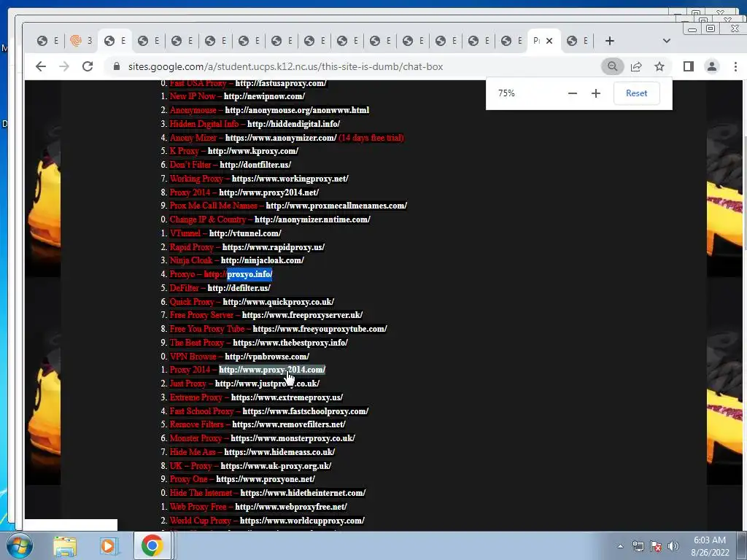The height and width of the screenshot is (560, 747).
Task: Open the volume speaker tray icon
Action: (x=673, y=546)
